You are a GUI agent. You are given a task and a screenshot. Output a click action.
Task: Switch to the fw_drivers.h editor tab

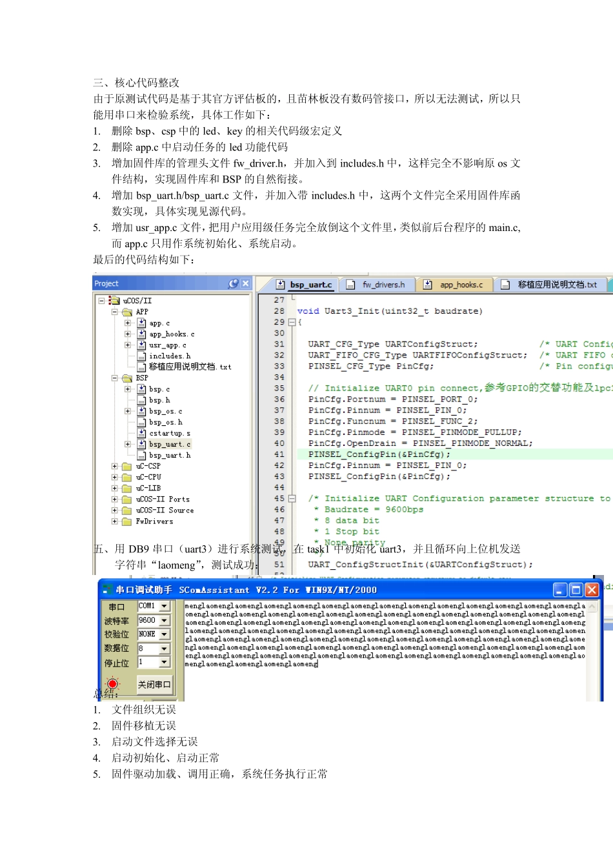point(376,285)
